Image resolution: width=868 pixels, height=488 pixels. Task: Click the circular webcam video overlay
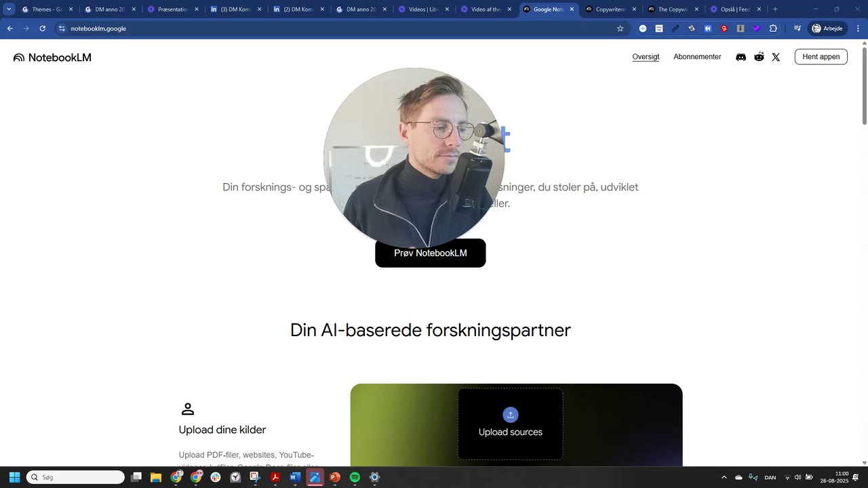click(x=414, y=158)
